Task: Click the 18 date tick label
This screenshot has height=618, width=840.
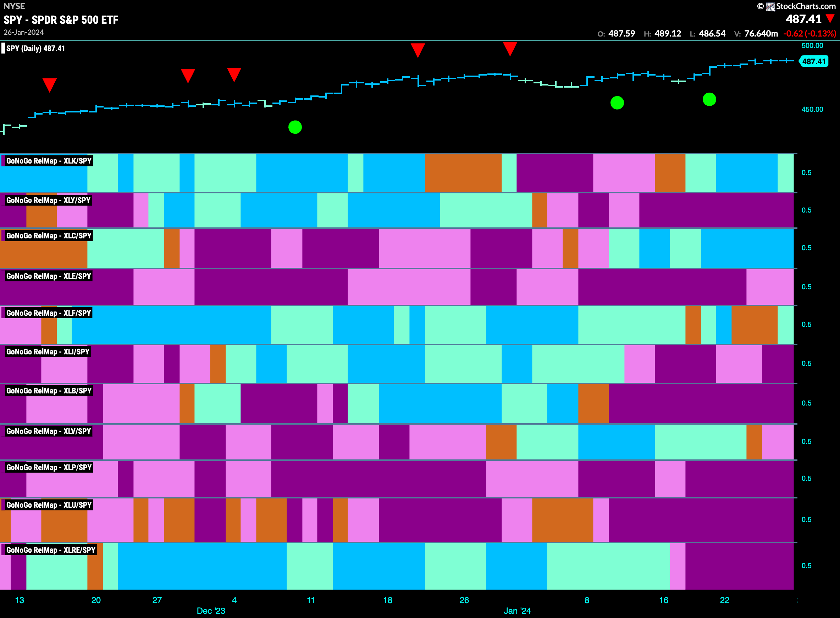Action: pos(388,600)
